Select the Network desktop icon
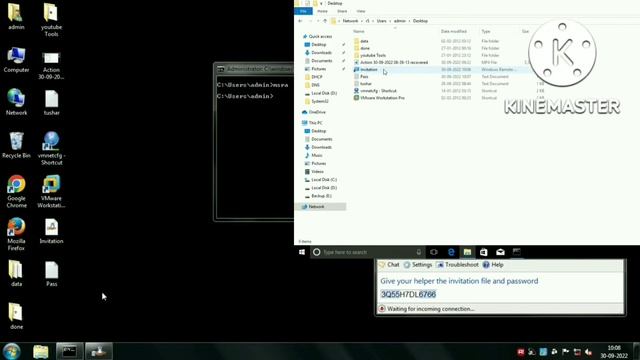 (16, 102)
